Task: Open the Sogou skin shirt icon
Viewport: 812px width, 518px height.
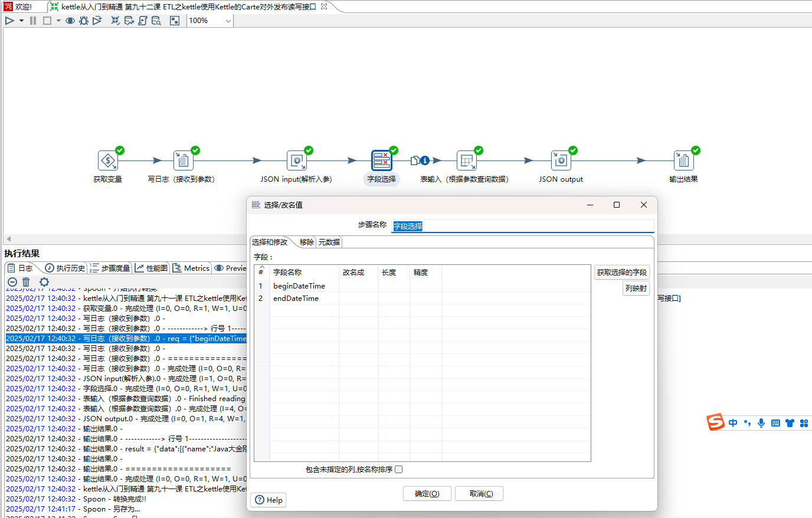Action: click(x=790, y=423)
